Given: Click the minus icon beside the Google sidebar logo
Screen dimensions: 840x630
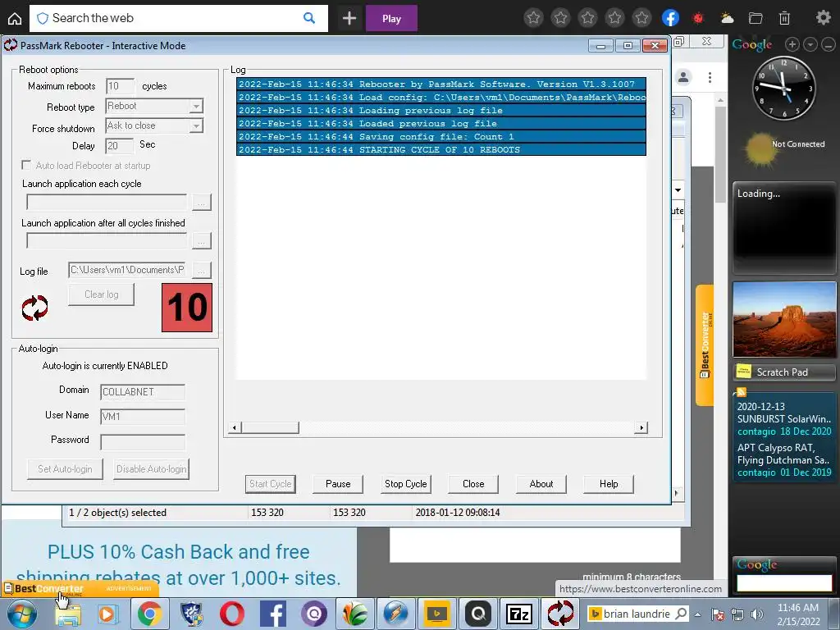Looking at the screenshot, I should 829,44.
